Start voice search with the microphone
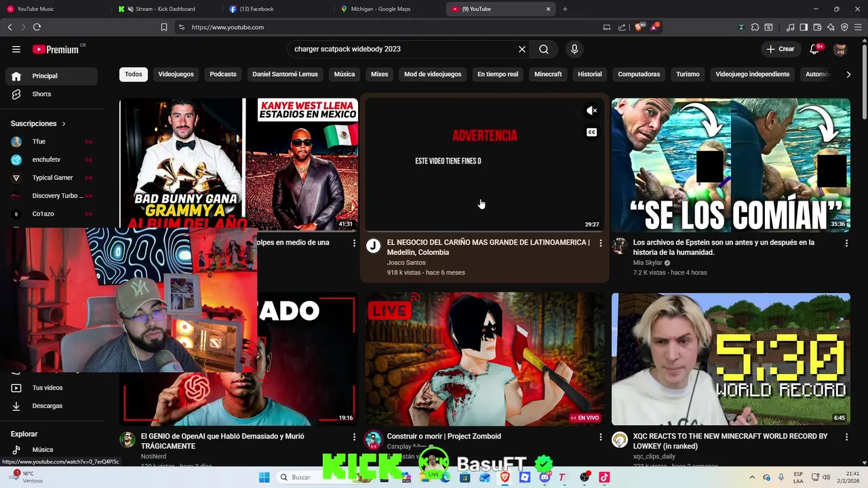Screen dimensions: 868x488 (574, 49)
